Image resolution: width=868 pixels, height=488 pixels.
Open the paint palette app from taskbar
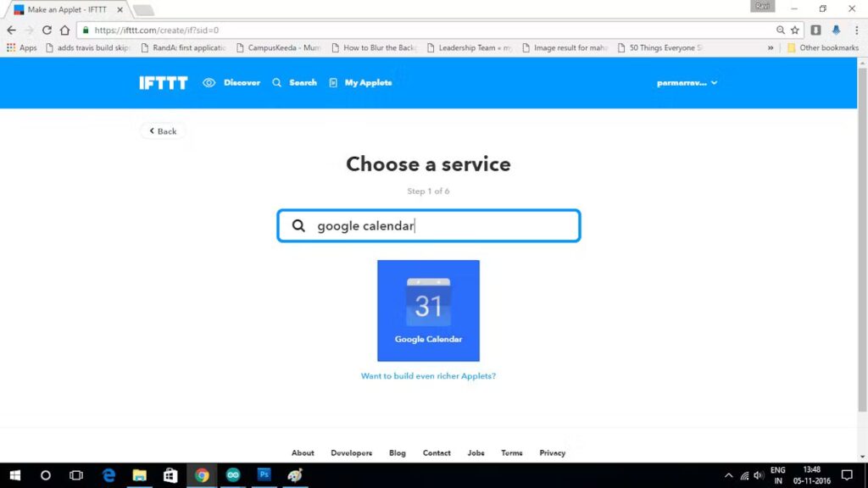pyautogui.click(x=295, y=475)
